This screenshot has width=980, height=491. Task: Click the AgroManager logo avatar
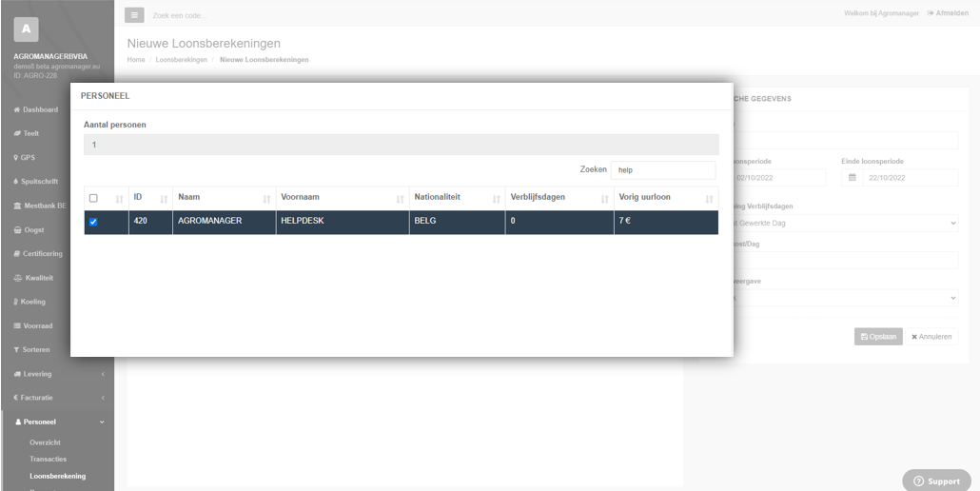[x=26, y=29]
